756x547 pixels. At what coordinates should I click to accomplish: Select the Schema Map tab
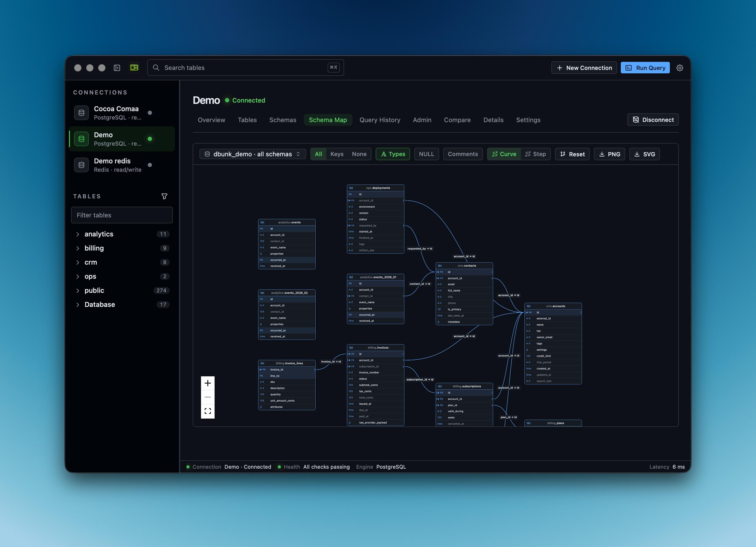point(328,120)
